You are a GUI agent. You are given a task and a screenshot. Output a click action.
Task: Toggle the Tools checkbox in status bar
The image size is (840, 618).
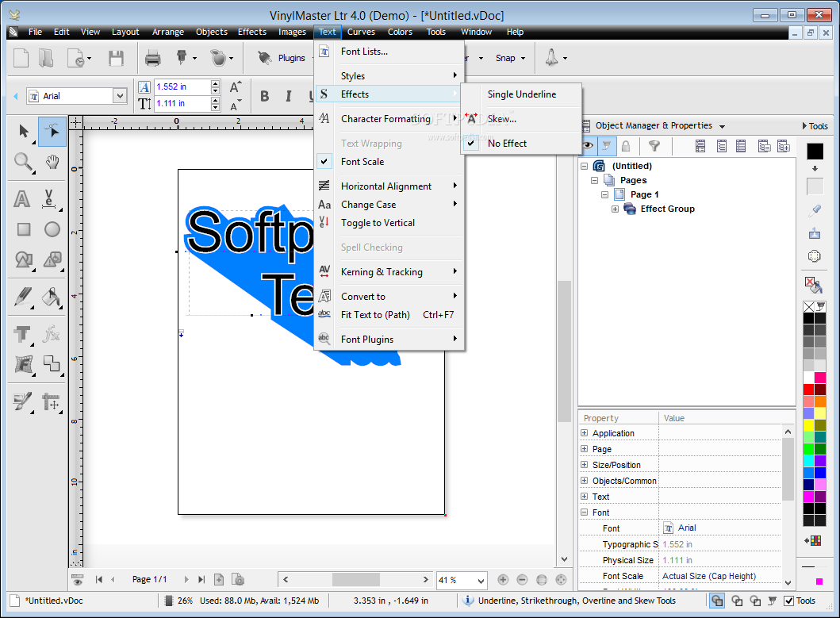(788, 601)
